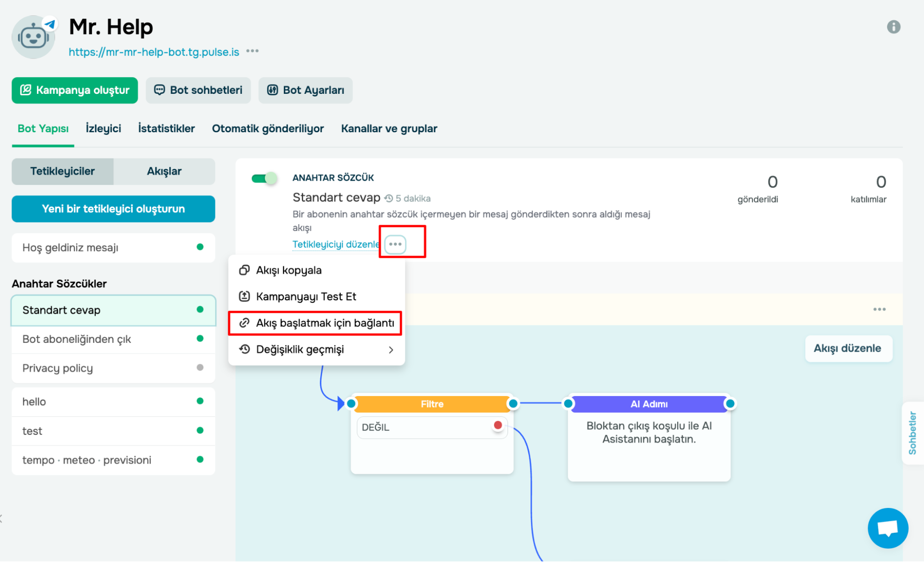Click the Bot sohbetleri chat bubble icon
The image size is (924, 562).
click(159, 90)
